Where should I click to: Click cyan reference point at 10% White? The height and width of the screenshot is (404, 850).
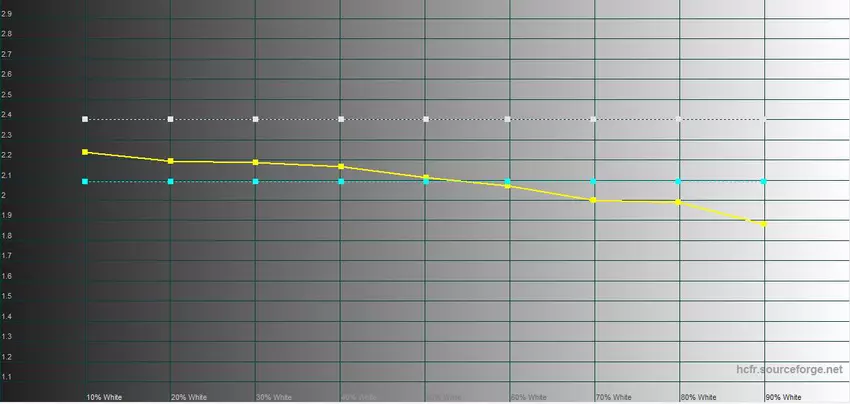pyautogui.click(x=86, y=181)
